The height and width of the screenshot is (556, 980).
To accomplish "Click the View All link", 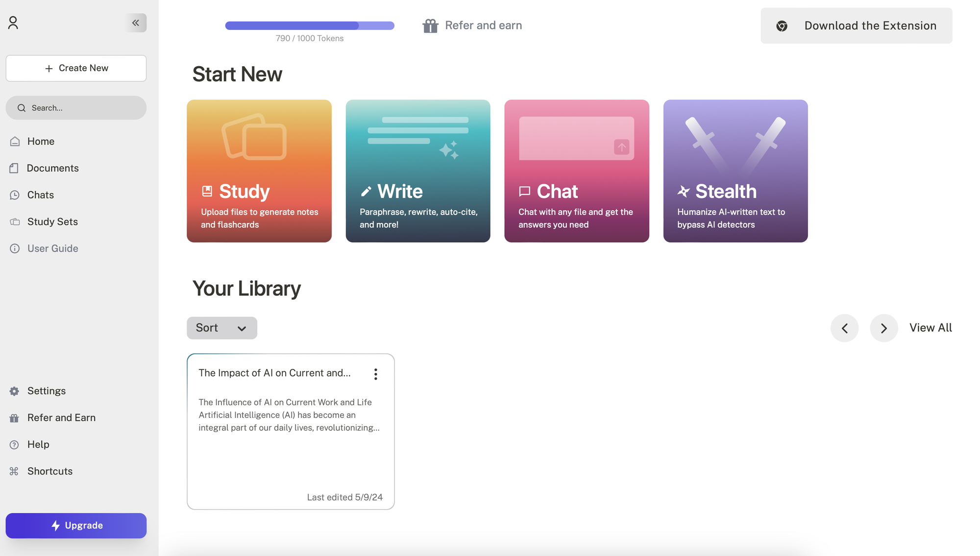I will point(930,328).
